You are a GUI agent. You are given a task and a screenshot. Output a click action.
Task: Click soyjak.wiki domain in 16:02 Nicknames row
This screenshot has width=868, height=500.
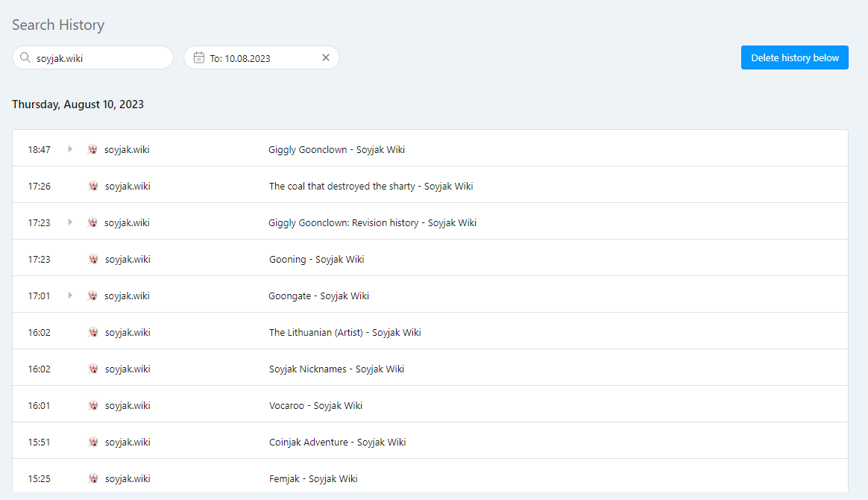click(x=128, y=369)
